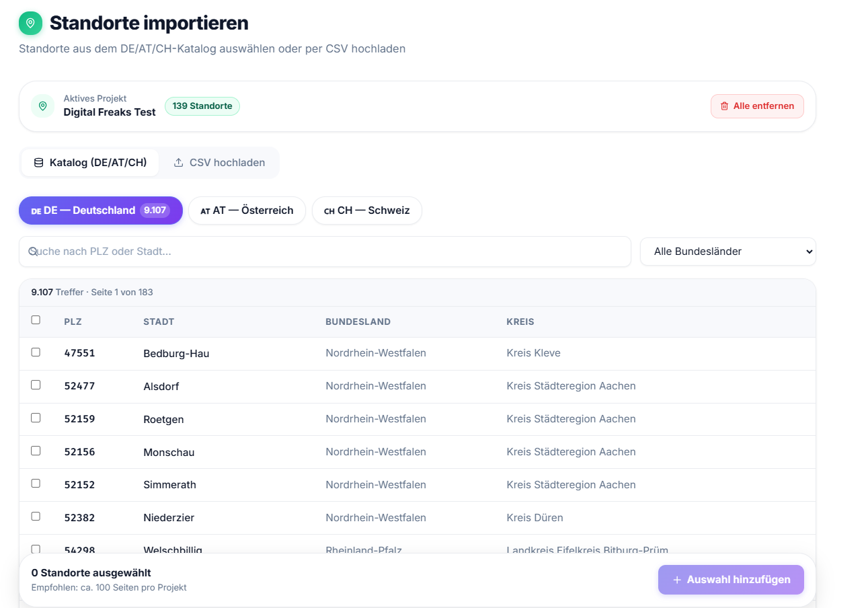Check the box for Bedburg-Hau row

(x=36, y=352)
